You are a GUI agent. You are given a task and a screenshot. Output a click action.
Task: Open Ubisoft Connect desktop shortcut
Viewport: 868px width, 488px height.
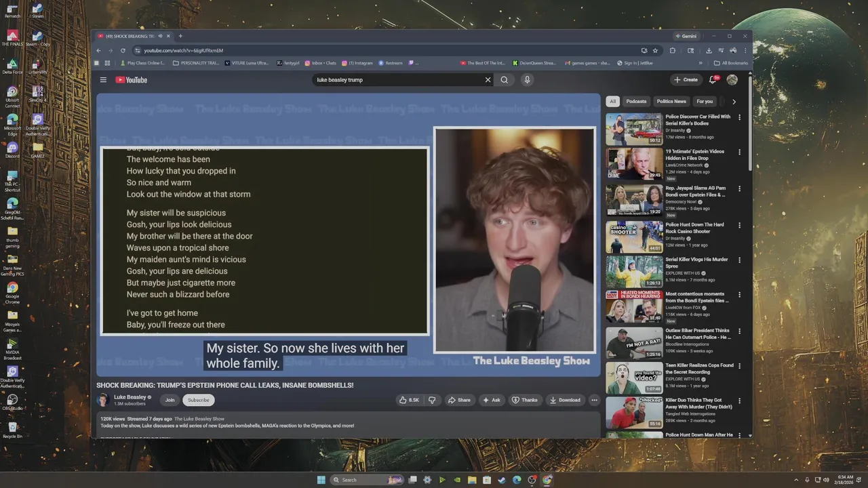point(12,96)
